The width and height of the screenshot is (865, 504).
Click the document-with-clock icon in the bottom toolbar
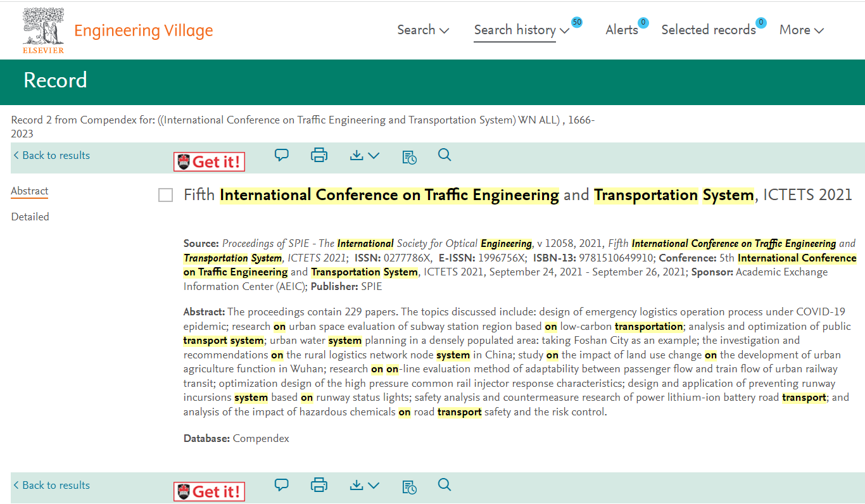tap(409, 486)
